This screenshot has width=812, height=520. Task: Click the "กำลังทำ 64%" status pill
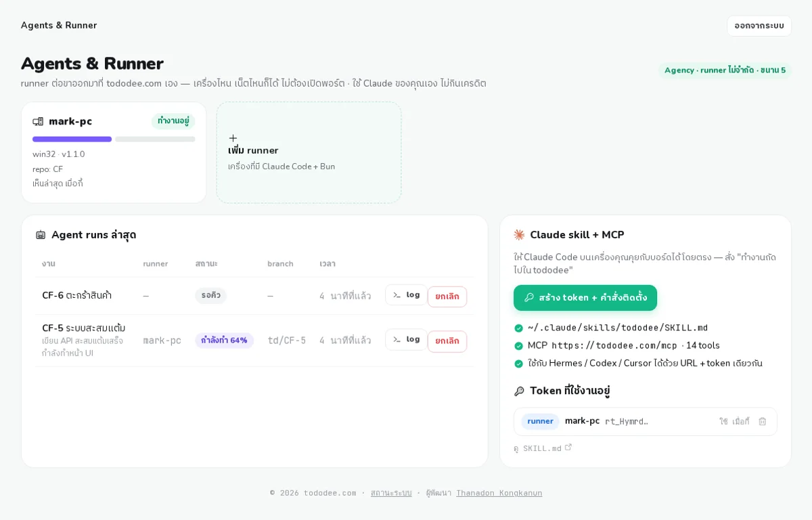pyautogui.click(x=224, y=341)
